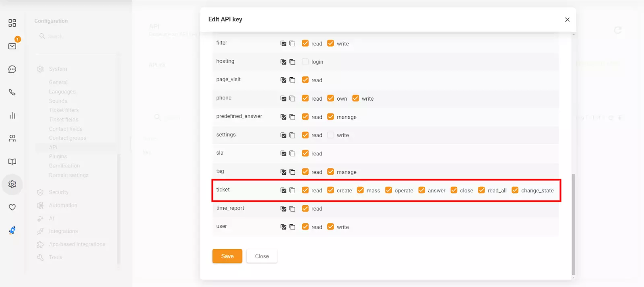Open Ticket fields in Configuration menu
The width and height of the screenshot is (644, 287).
(x=64, y=120)
